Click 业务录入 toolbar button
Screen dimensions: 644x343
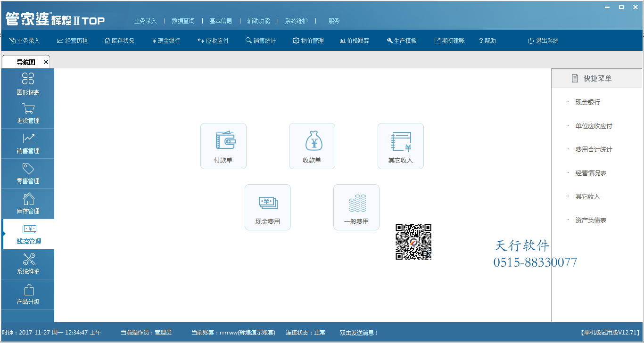pyautogui.click(x=25, y=41)
